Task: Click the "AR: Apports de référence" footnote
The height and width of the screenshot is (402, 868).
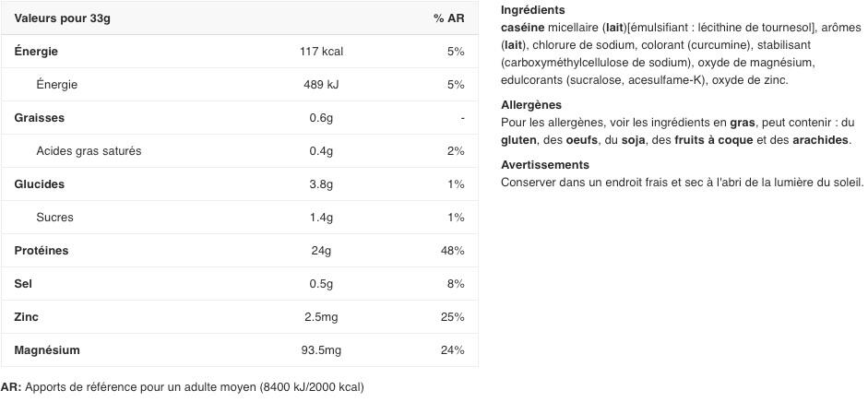Action: click(183, 387)
